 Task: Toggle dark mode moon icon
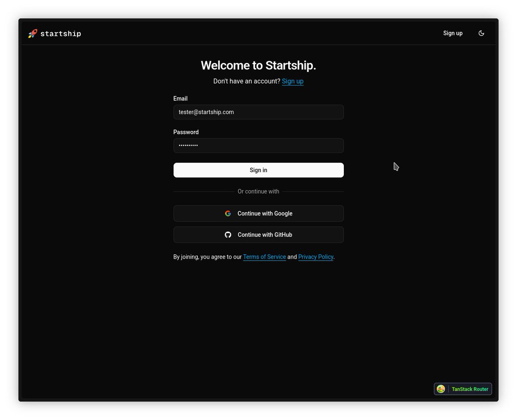pos(481,33)
